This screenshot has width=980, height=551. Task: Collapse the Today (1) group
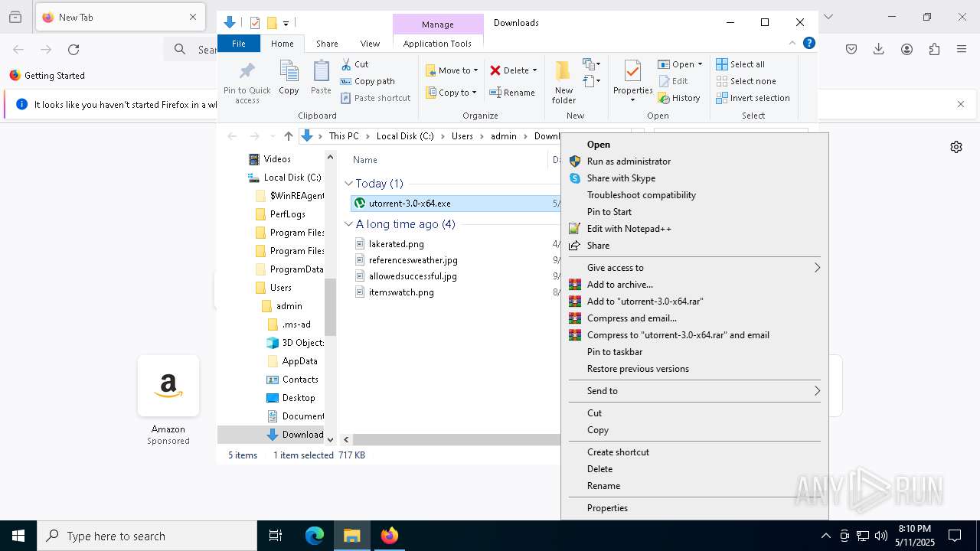tap(348, 184)
